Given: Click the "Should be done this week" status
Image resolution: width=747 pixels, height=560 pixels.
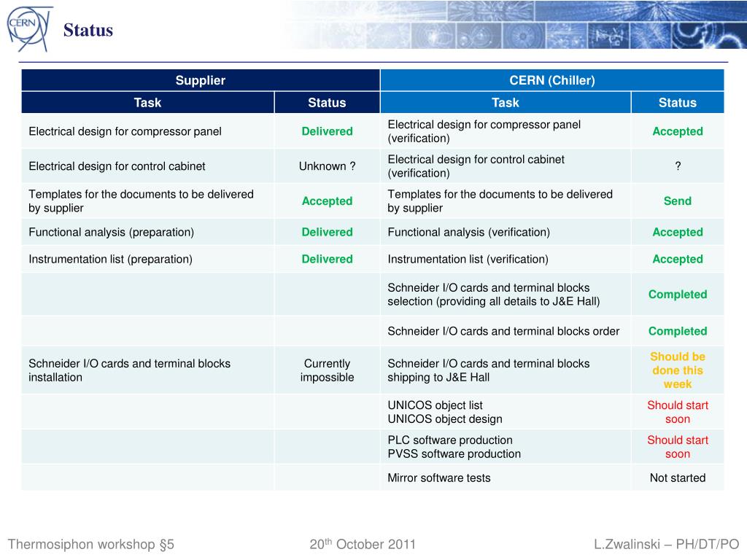Looking at the screenshot, I should (x=678, y=370).
